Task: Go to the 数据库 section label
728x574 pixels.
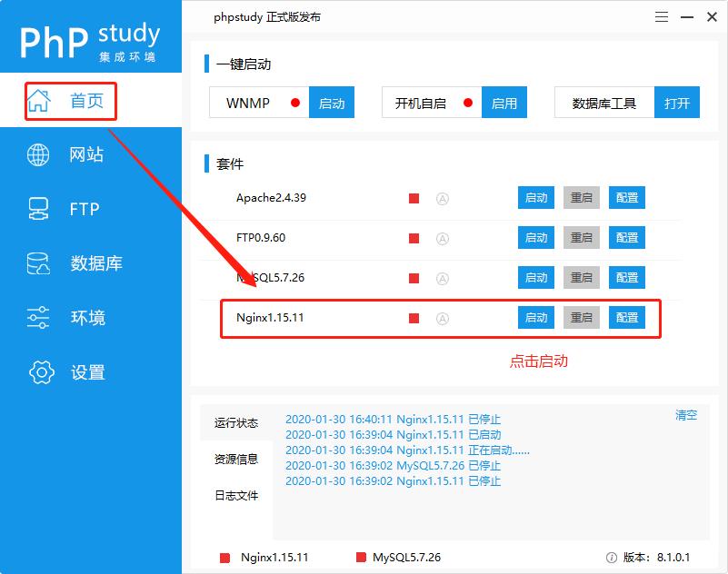Action: [96, 263]
